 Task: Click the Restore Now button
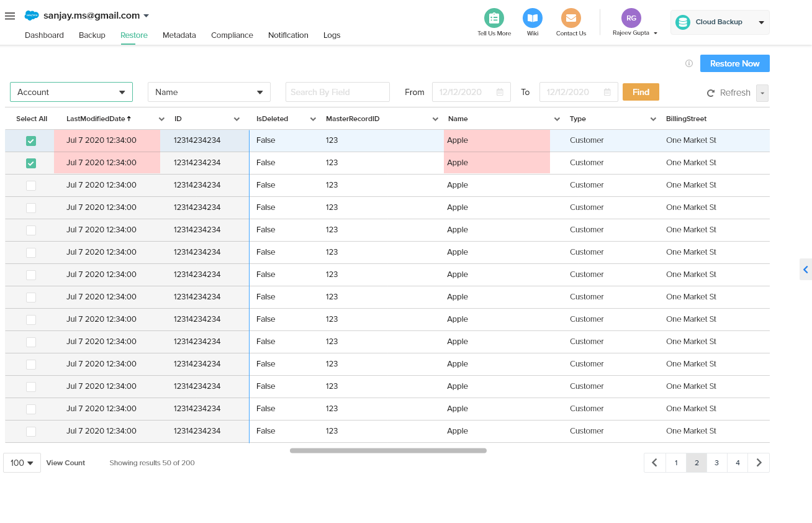[734, 63]
